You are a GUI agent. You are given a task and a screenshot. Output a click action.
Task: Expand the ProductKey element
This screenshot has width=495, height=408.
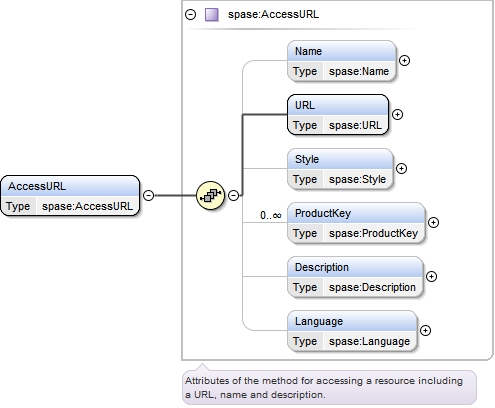pos(433,223)
